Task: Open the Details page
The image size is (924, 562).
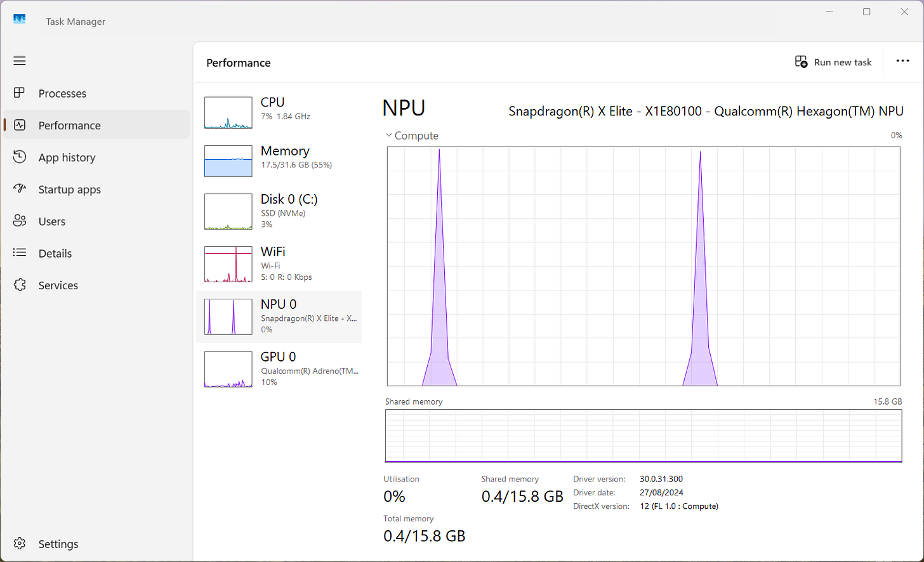Action: click(x=96, y=253)
